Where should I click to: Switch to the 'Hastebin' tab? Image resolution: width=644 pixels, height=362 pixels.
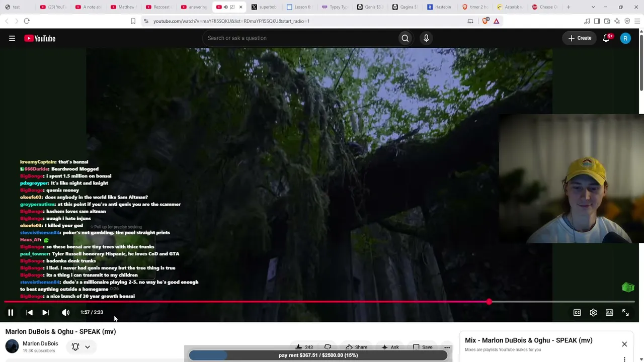coord(439,7)
